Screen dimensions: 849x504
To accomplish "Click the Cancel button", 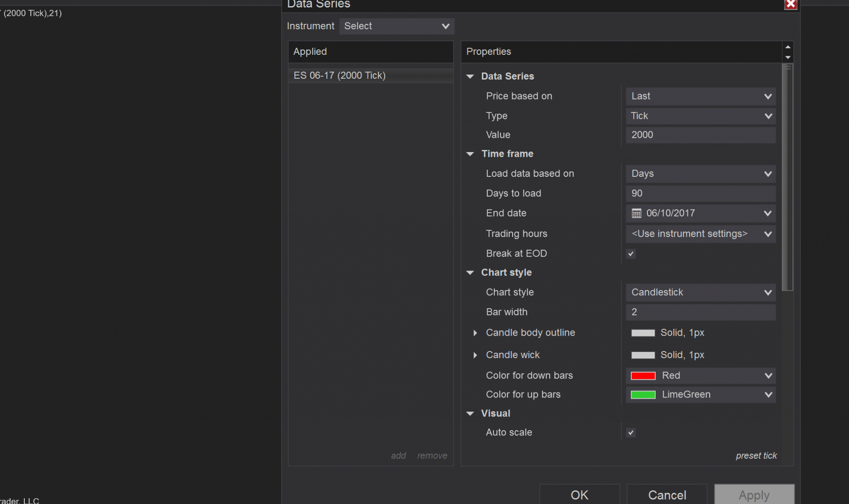I will [x=667, y=495].
